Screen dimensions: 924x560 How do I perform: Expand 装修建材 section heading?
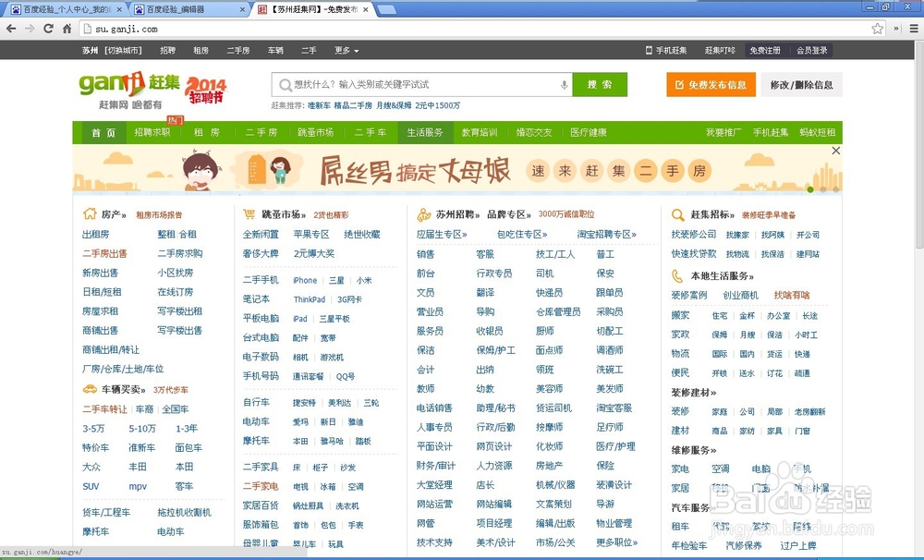click(694, 393)
